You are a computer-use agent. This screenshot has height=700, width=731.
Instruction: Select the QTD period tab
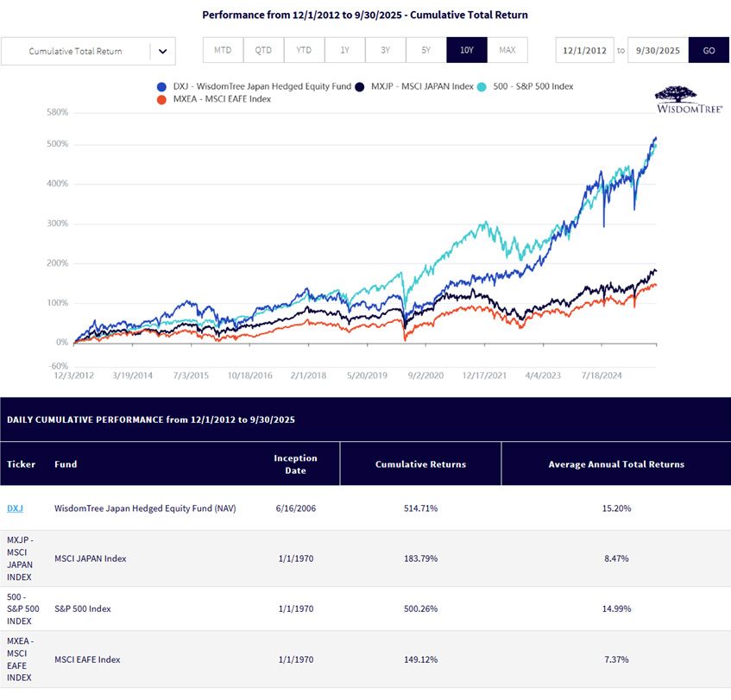click(263, 50)
